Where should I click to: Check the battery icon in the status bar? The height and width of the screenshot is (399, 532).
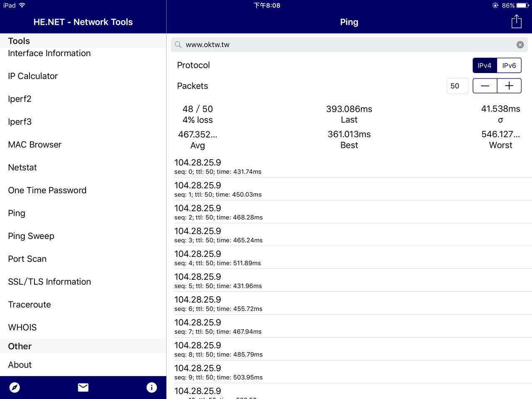click(522, 5)
